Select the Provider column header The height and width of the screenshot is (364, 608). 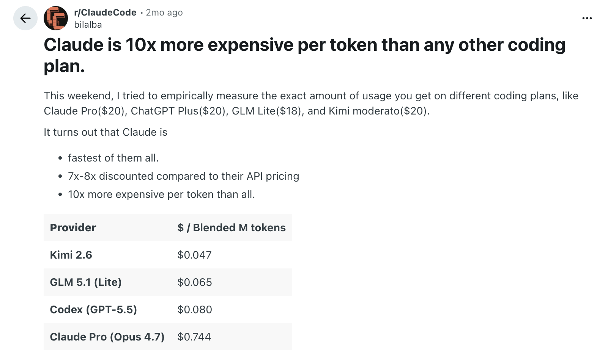click(73, 227)
